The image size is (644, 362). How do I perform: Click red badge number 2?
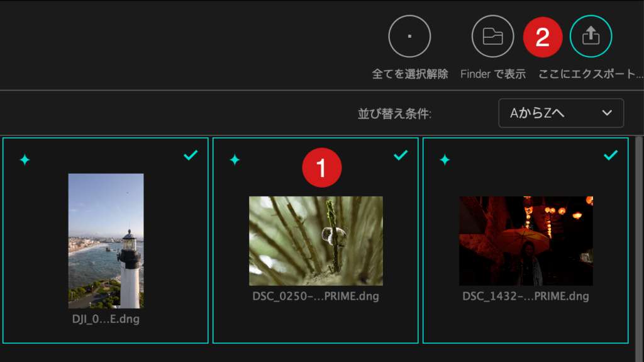tap(543, 37)
